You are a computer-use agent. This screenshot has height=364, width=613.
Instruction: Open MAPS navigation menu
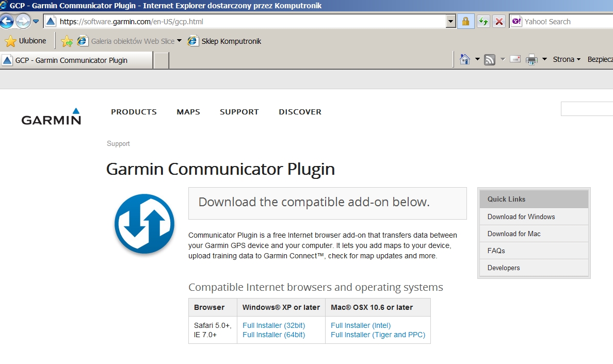click(x=188, y=112)
